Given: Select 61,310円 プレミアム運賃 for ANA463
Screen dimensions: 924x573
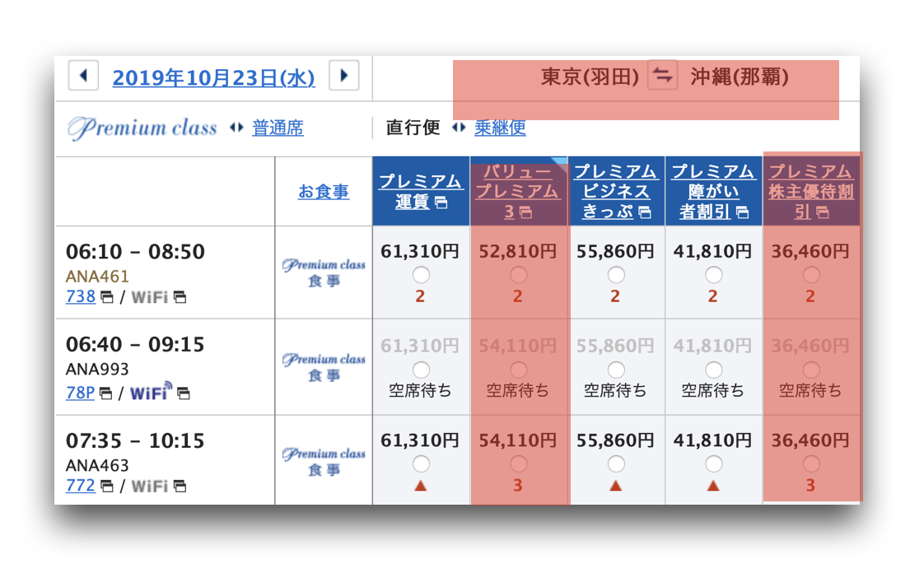Looking at the screenshot, I should pyautogui.click(x=421, y=464).
